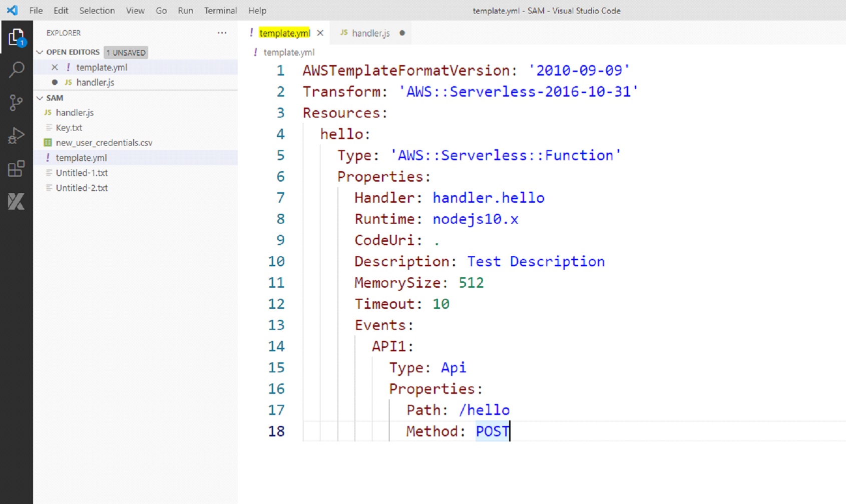Open the Explorer view in activity bar
Image resolution: width=846 pixels, height=504 pixels.
click(x=16, y=38)
